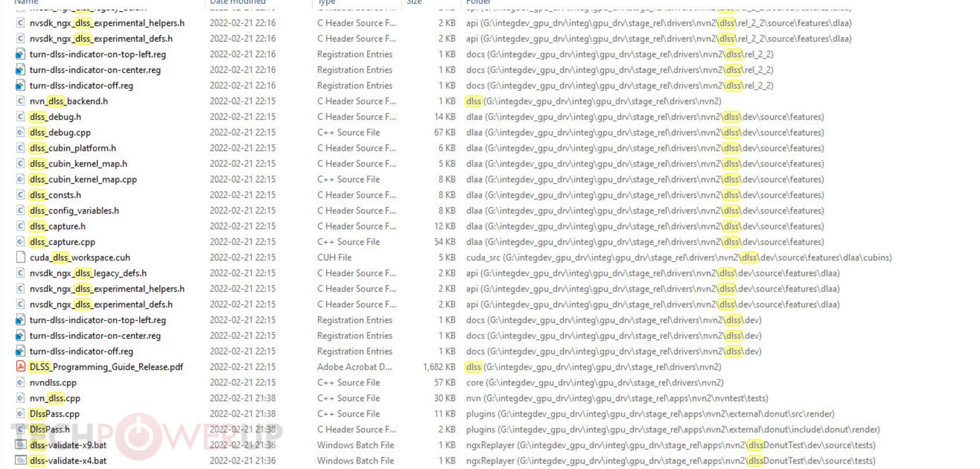Click the 12 KB size of dlss_capture.h
This screenshot has width=980, height=469.
click(445, 226)
